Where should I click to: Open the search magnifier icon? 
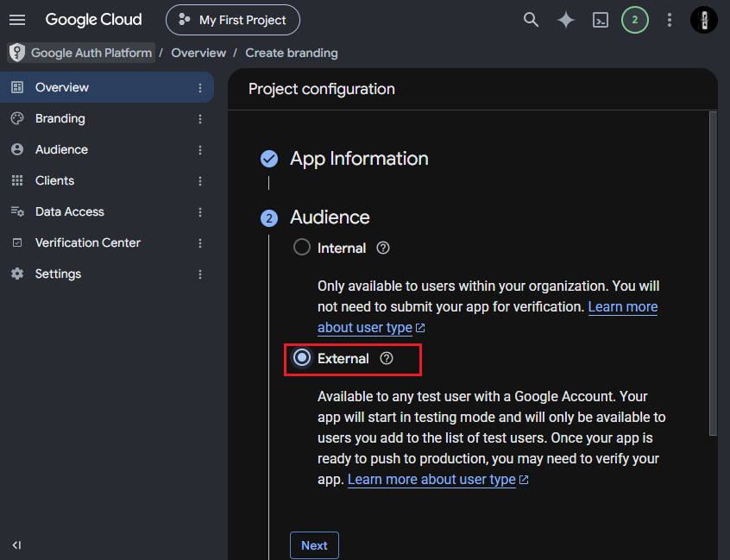pos(531,20)
